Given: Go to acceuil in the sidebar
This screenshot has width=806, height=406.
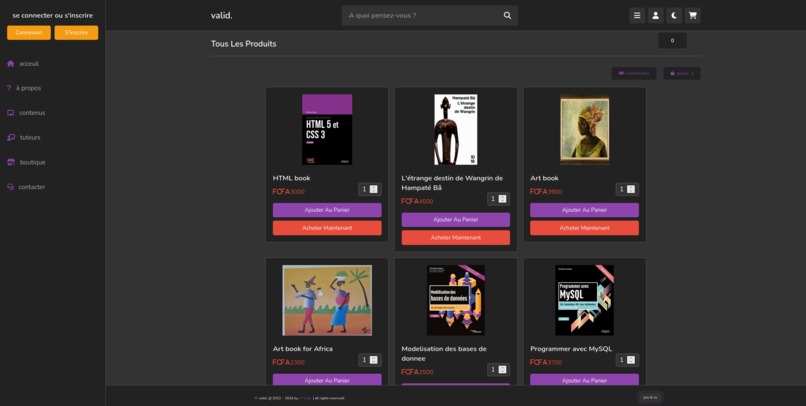Looking at the screenshot, I should (x=29, y=64).
